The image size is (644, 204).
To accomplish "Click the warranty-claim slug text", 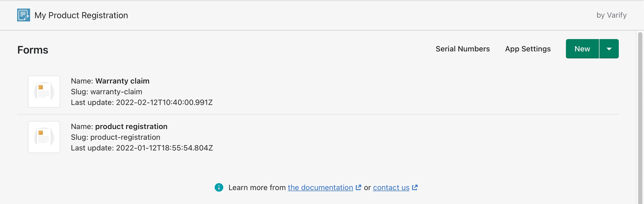I will [116, 92].
